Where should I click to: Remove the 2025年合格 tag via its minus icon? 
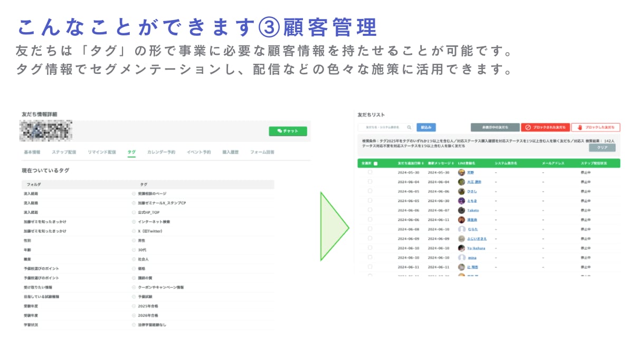(134, 306)
